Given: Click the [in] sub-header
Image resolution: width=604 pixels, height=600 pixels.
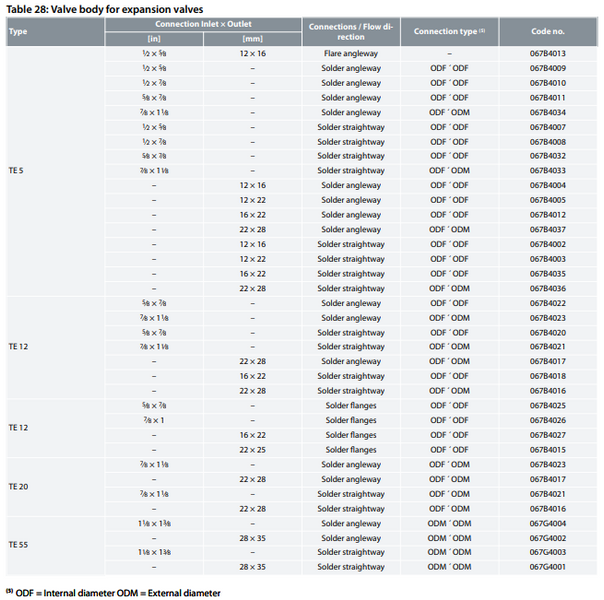Looking at the screenshot, I should 154,39.
